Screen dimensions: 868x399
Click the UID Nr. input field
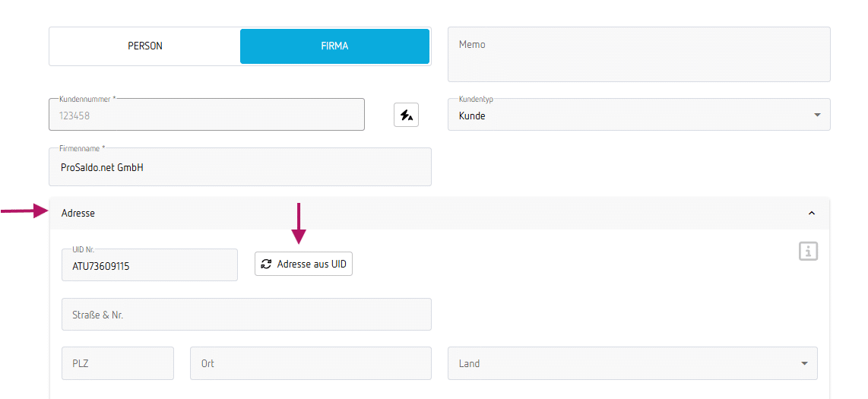click(x=150, y=266)
